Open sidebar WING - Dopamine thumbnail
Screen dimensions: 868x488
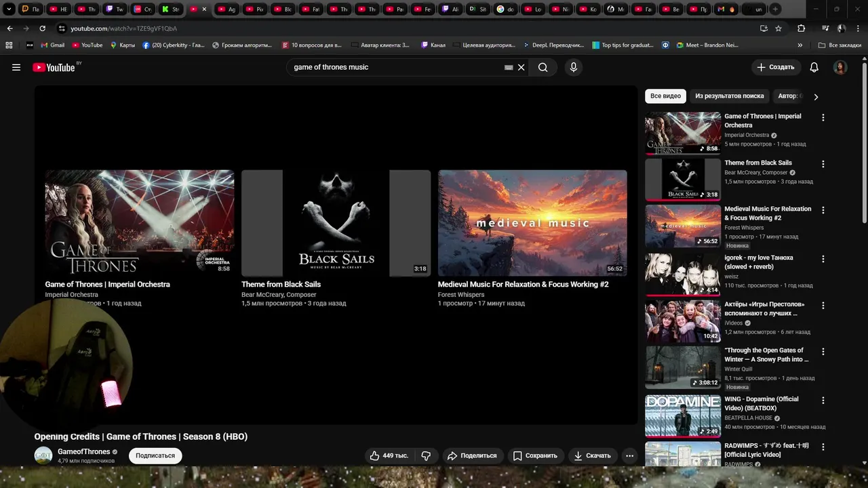click(x=683, y=415)
